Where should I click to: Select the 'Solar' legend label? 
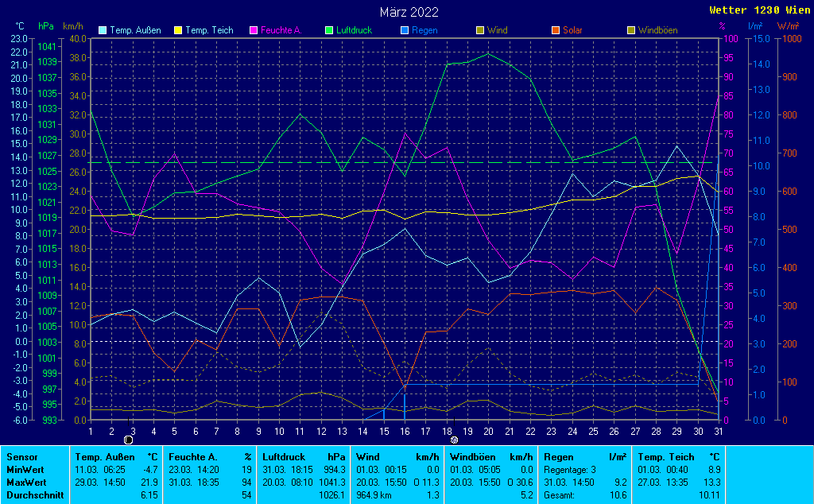(572, 31)
